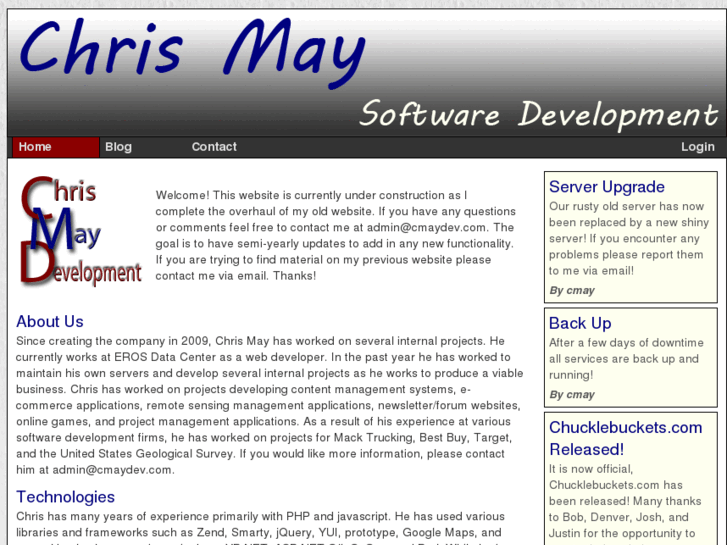The image size is (727, 545).
Task: Click admin@cmaydev.com in the welcome paragraph
Action: coord(427,228)
